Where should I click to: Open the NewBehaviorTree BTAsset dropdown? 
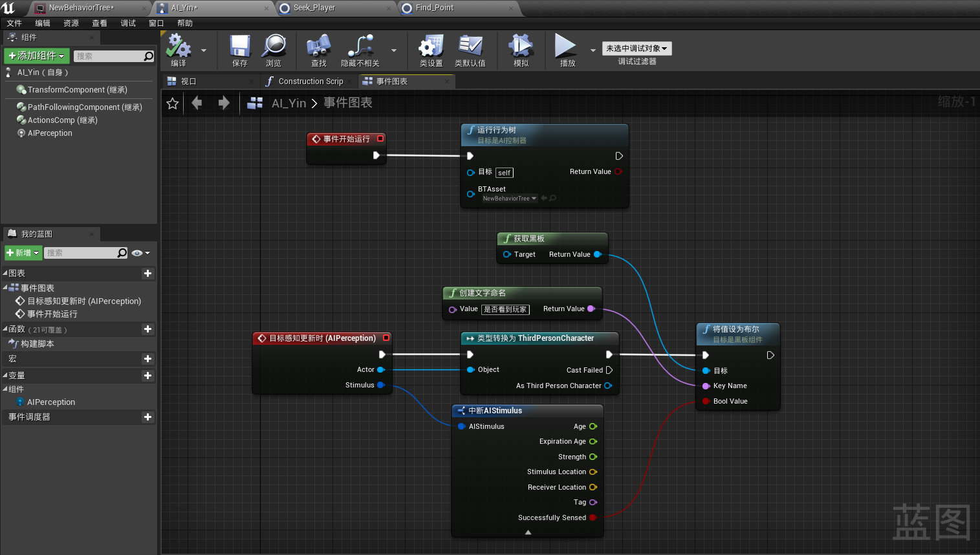point(510,199)
